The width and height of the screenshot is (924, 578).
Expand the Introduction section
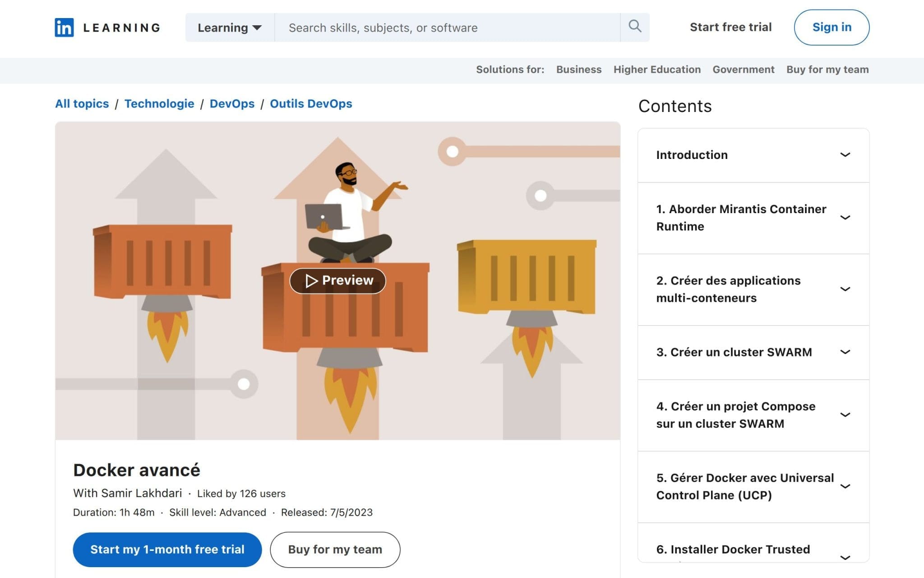click(753, 155)
